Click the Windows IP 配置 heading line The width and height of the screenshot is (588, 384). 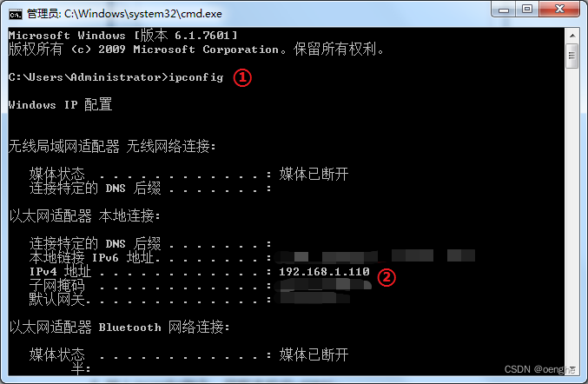point(60,104)
